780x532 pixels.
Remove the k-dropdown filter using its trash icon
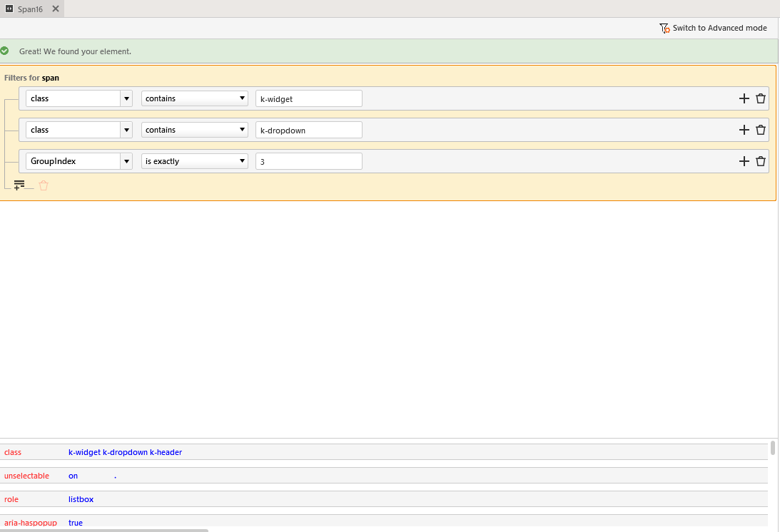coord(761,130)
